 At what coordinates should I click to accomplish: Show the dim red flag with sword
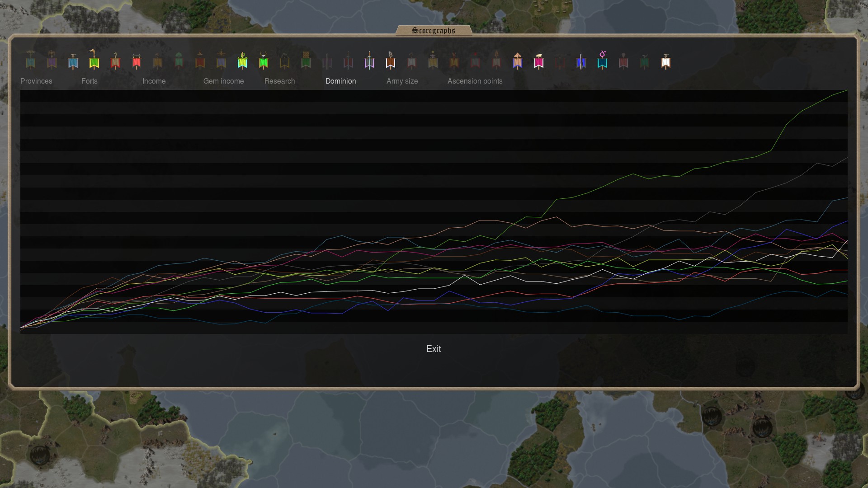[348, 60]
